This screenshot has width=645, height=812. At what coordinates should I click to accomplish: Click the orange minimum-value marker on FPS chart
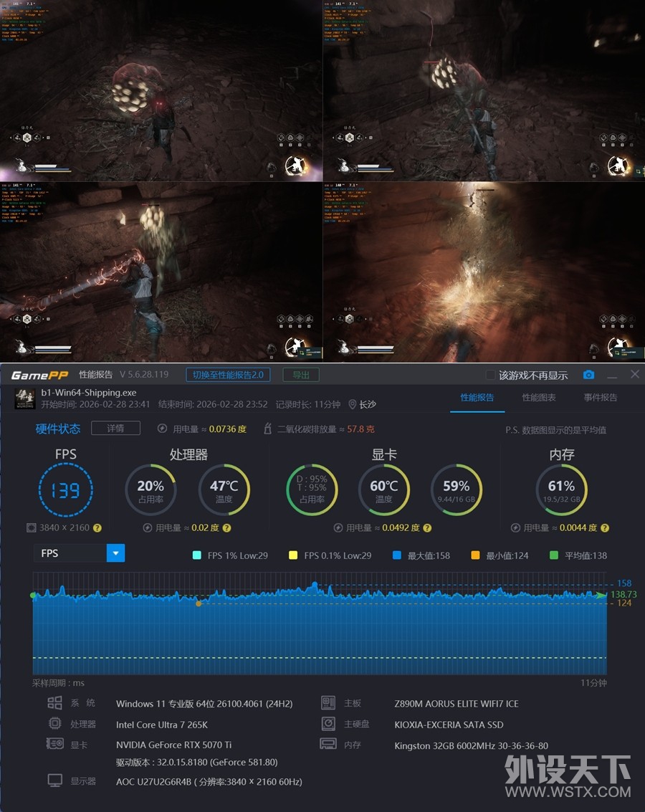(199, 603)
